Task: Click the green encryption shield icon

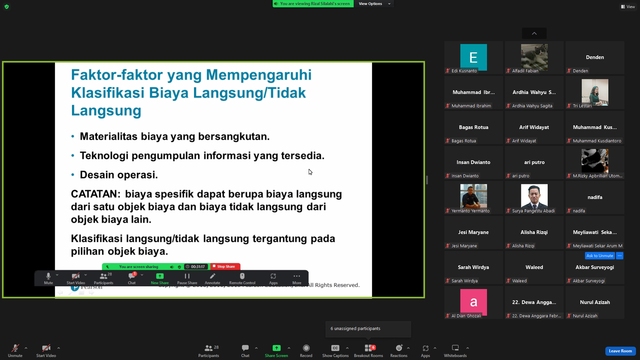Action: [x=7, y=7]
